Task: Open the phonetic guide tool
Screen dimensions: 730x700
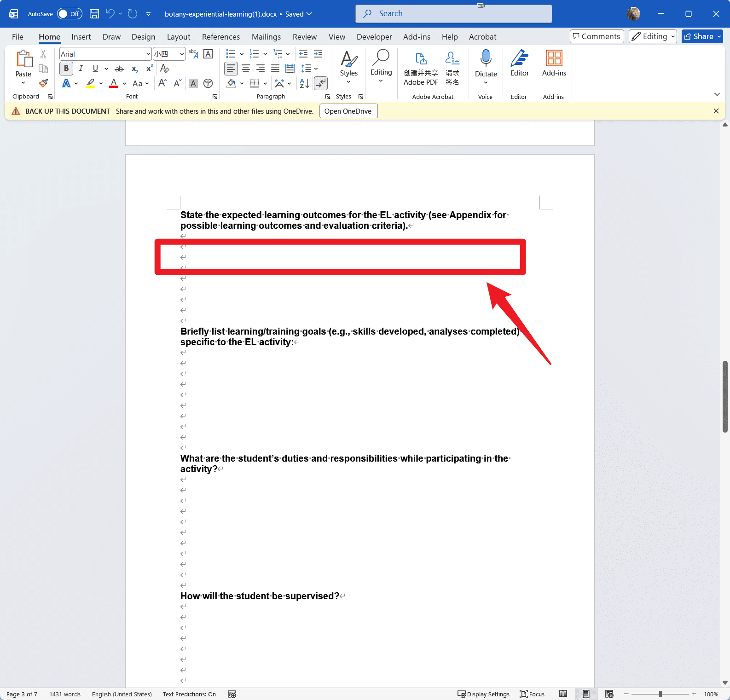Action: tap(193, 54)
